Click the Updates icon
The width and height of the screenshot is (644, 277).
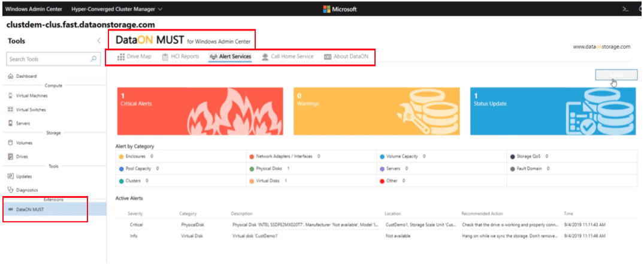(x=11, y=176)
